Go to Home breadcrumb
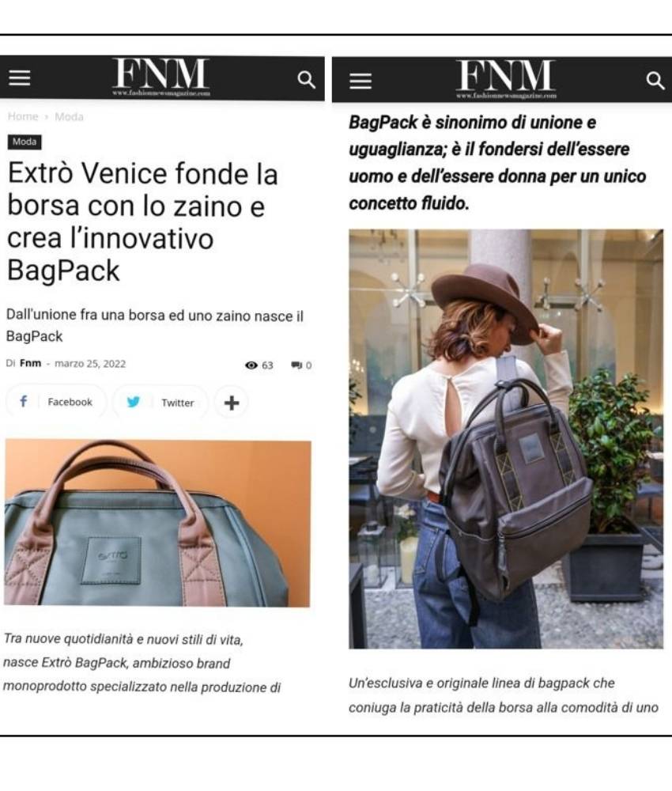This screenshot has width=672, height=791. [23, 116]
